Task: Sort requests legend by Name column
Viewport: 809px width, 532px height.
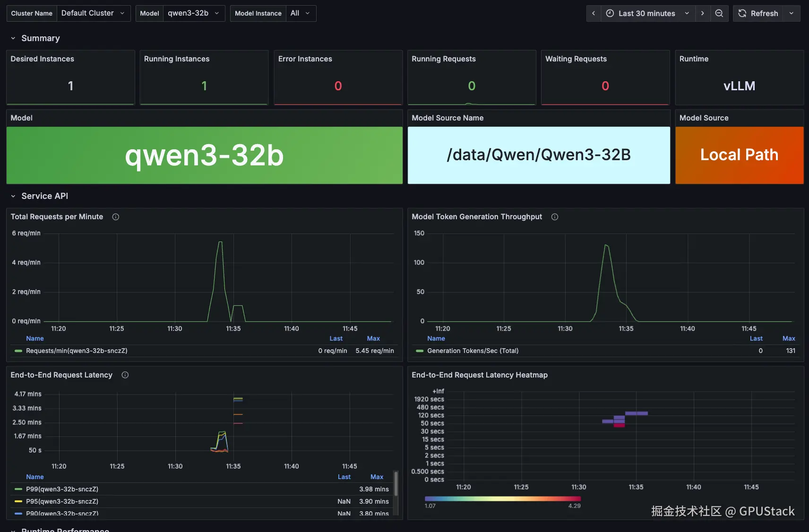Action: tap(35, 339)
